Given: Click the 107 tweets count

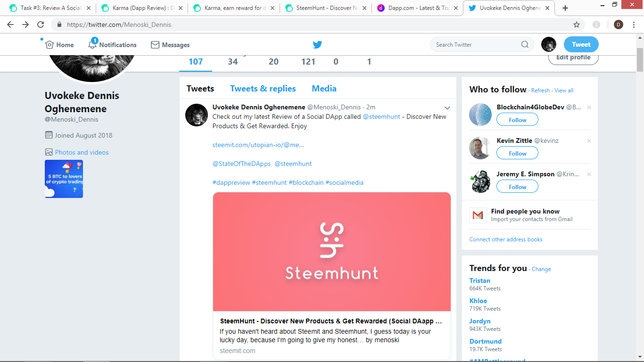Looking at the screenshot, I should (196, 62).
